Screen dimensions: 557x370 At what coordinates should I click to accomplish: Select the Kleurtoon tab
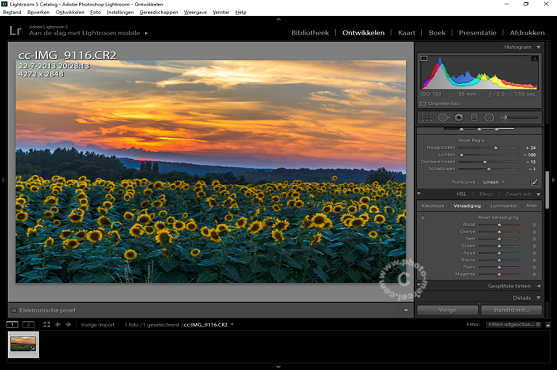point(433,206)
